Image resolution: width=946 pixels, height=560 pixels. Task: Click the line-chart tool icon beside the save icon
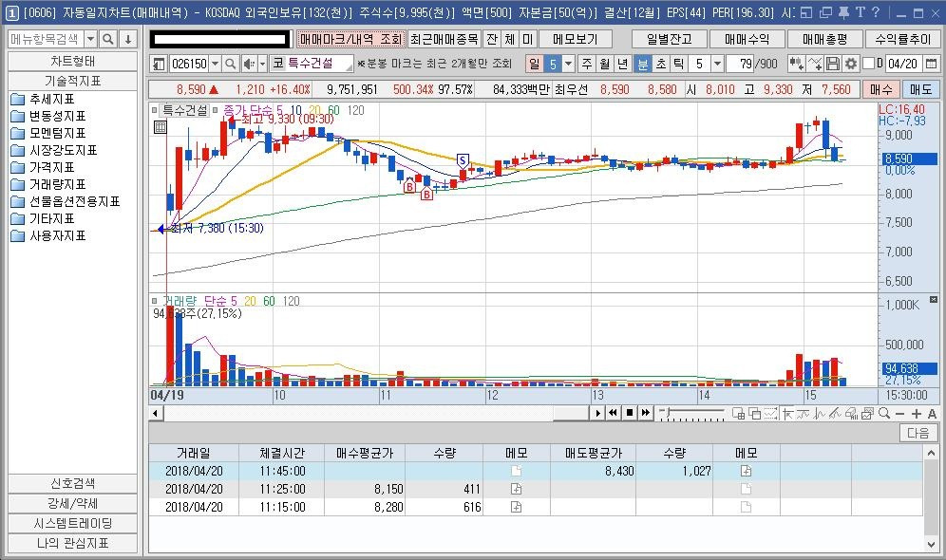(x=815, y=64)
